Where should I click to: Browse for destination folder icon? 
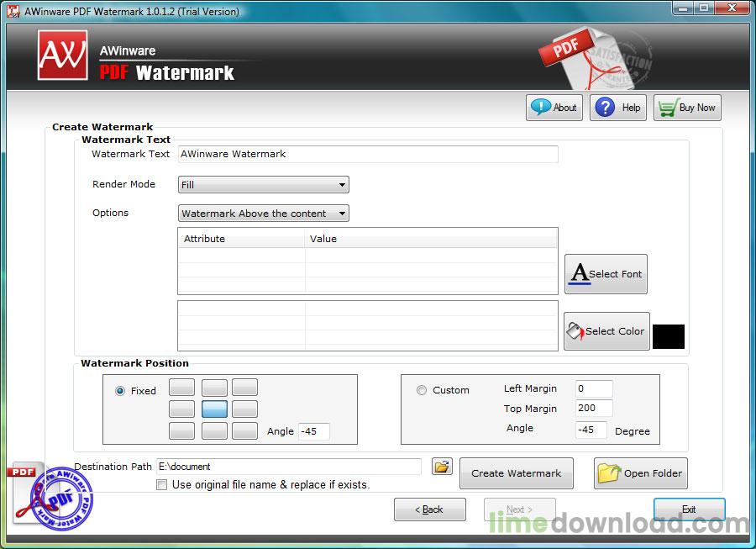click(442, 466)
